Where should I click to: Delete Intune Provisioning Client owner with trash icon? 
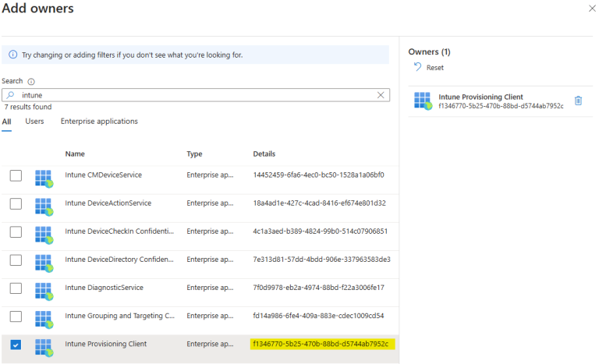pyautogui.click(x=578, y=101)
